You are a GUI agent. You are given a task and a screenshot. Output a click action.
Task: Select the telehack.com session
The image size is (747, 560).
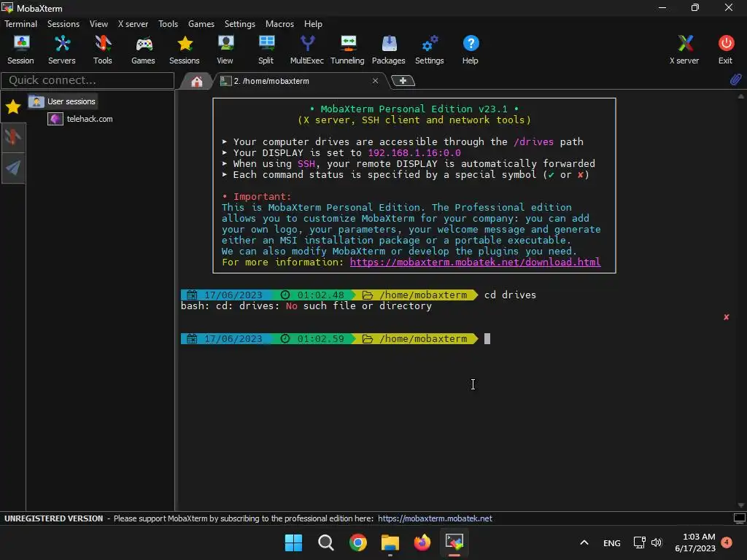pos(80,119)
